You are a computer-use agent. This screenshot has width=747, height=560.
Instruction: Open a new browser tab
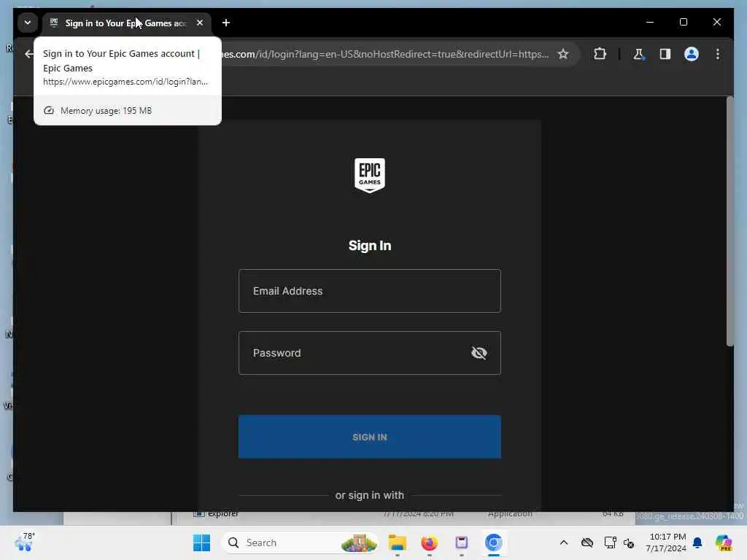tap(226, 23)
